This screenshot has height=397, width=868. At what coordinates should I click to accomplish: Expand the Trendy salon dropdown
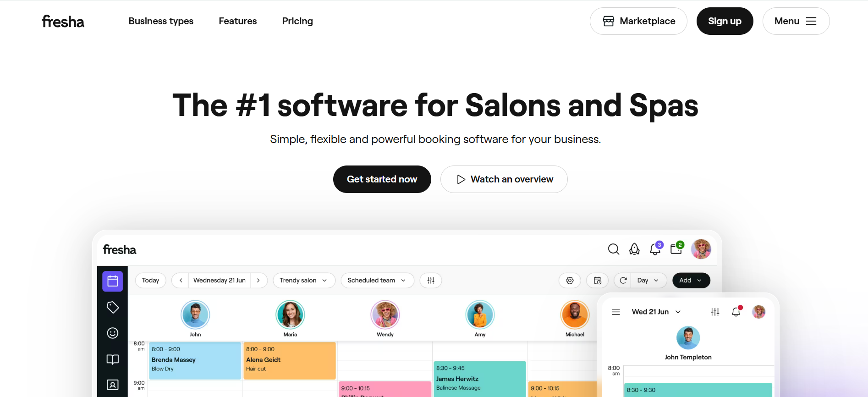(x=304, y=280)
